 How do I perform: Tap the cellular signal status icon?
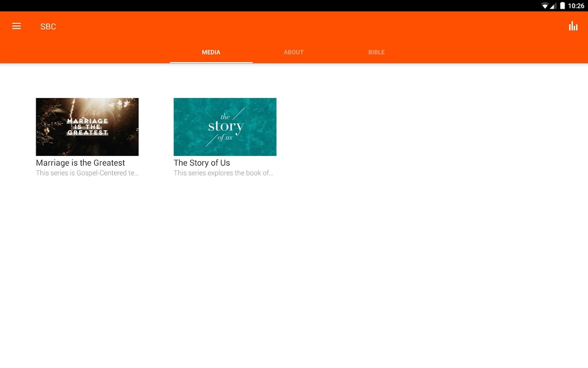[x=553, y=6]
